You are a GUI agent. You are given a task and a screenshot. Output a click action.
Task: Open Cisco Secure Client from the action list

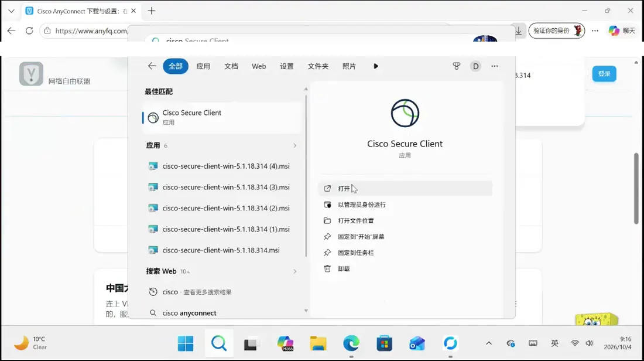click(405, 188)
